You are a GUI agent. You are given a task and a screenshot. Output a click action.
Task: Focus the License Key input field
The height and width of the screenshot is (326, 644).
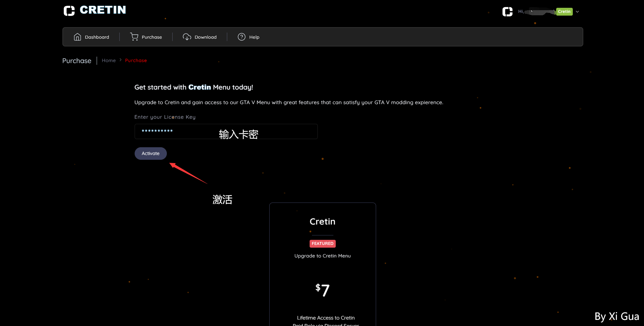pyautogui.click(x=226, y=131)
